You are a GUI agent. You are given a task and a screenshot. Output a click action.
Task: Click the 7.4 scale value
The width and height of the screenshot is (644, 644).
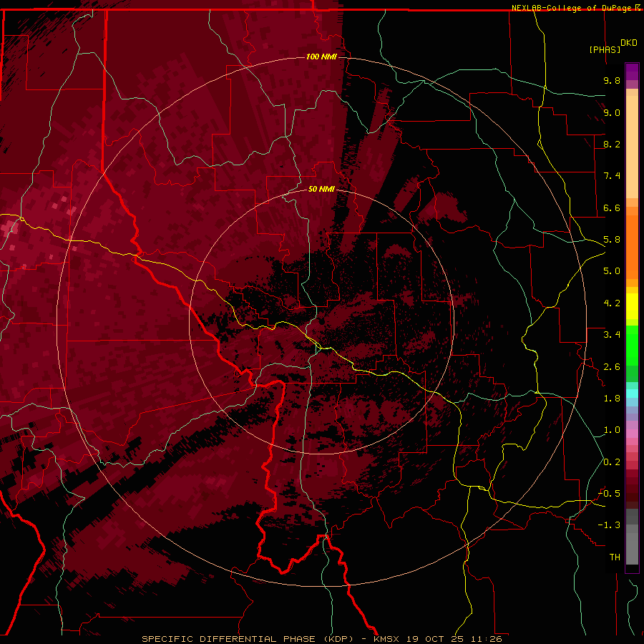pos(612,176)
